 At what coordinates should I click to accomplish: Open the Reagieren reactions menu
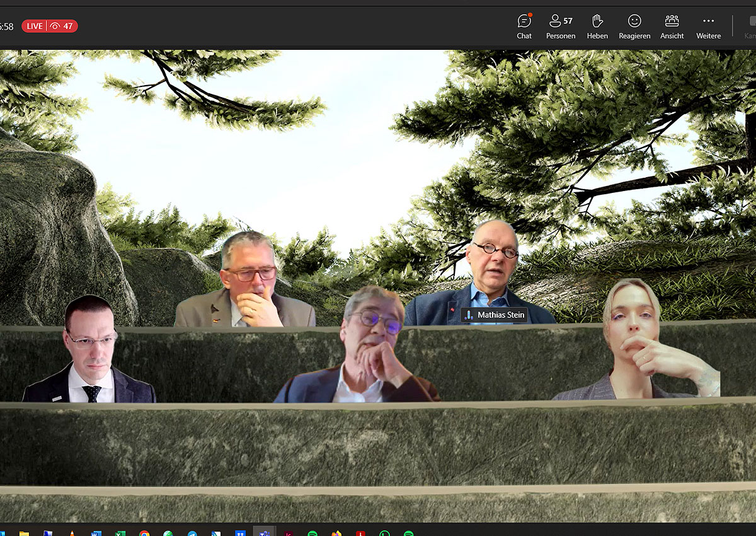634,26
